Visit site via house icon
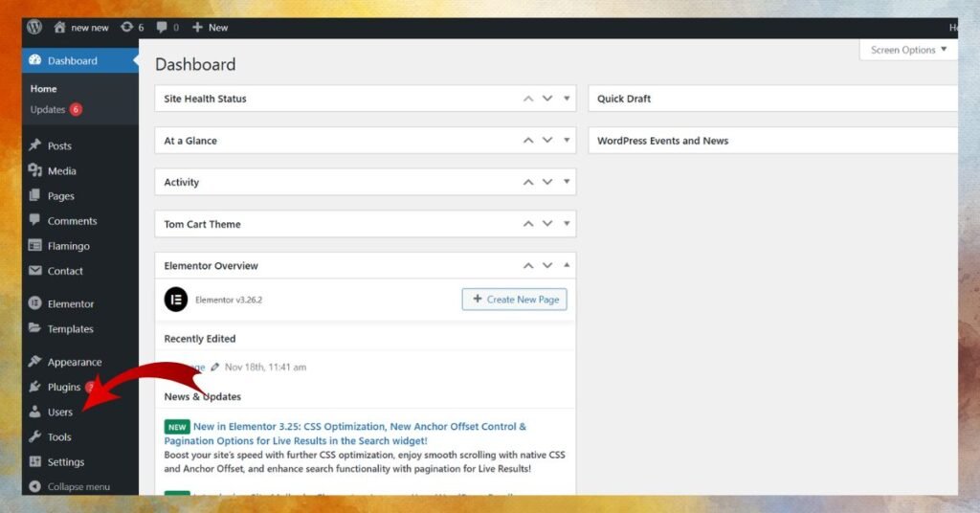980x513 pixels. (x=59, y=27)
